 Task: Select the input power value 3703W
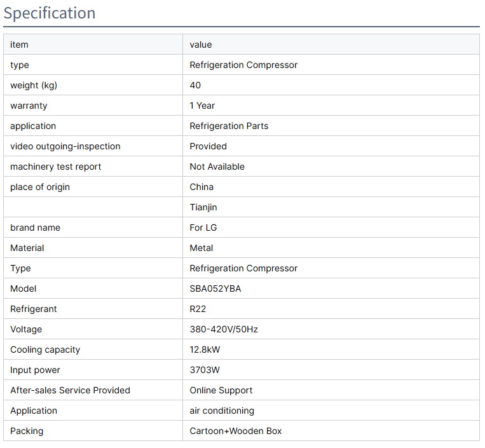205,370
